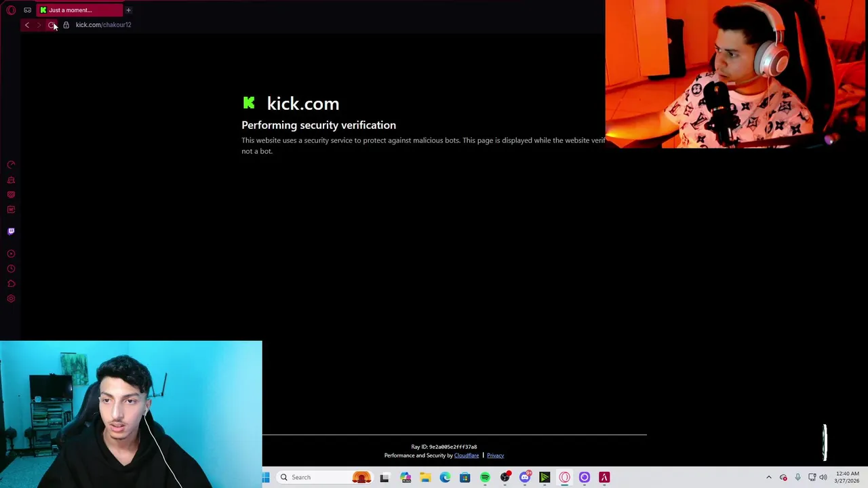The width and height of the screenshot is (868, 488).
Task: Open the fourth red sidebar panel icon
Action: click(x=11, y=209)
